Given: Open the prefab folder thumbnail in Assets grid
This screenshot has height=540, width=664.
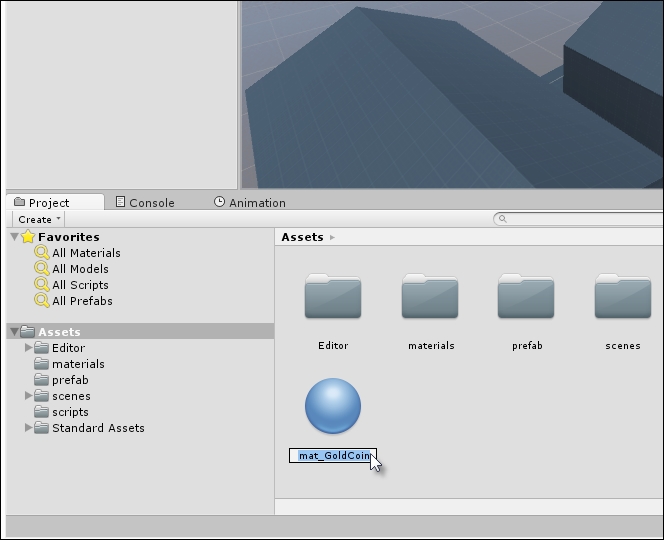Looking at the screenshot, I should pos(526,296).
